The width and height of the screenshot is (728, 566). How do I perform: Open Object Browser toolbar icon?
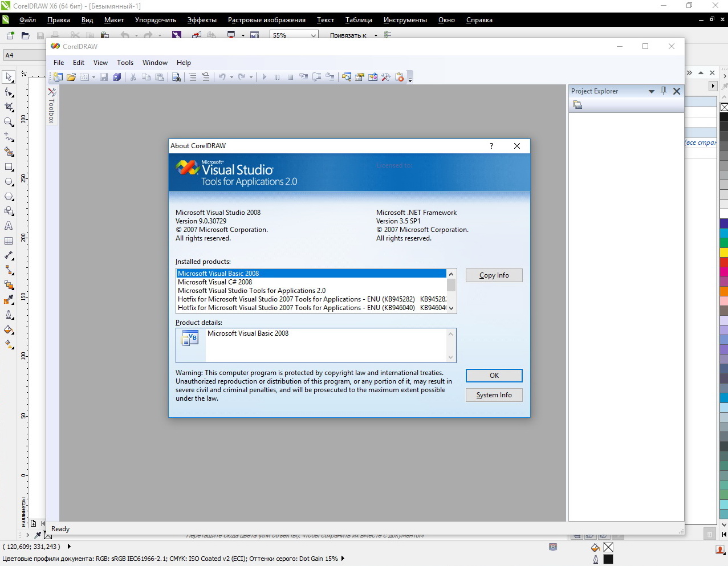[373, 77]
